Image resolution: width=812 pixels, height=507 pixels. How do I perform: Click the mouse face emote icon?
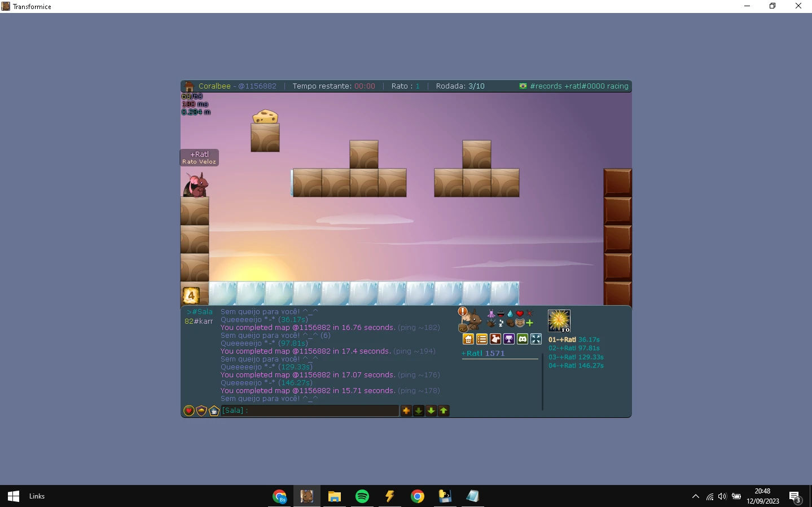(520, 323)
